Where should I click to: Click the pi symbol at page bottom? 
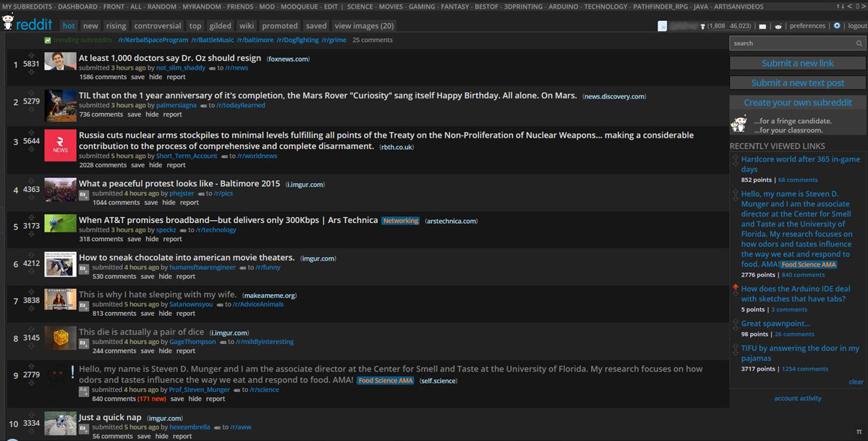click(859, 432)
